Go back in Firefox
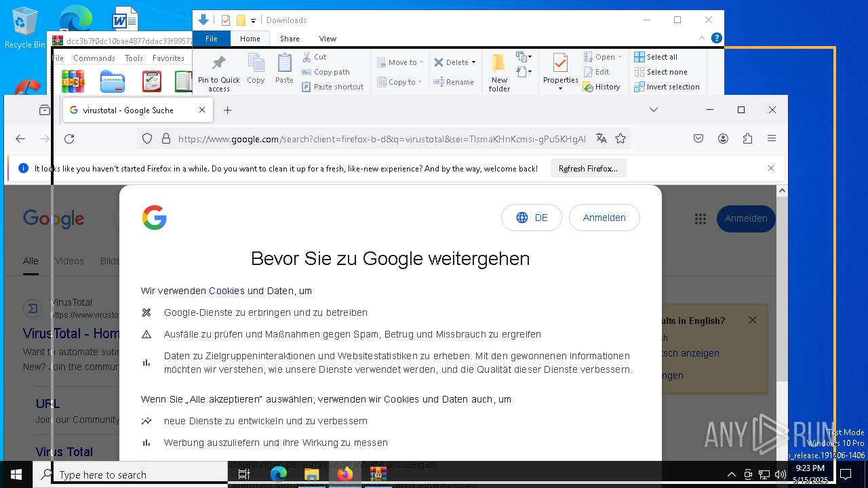Screen dimensions: 868x488 point(20,138)
